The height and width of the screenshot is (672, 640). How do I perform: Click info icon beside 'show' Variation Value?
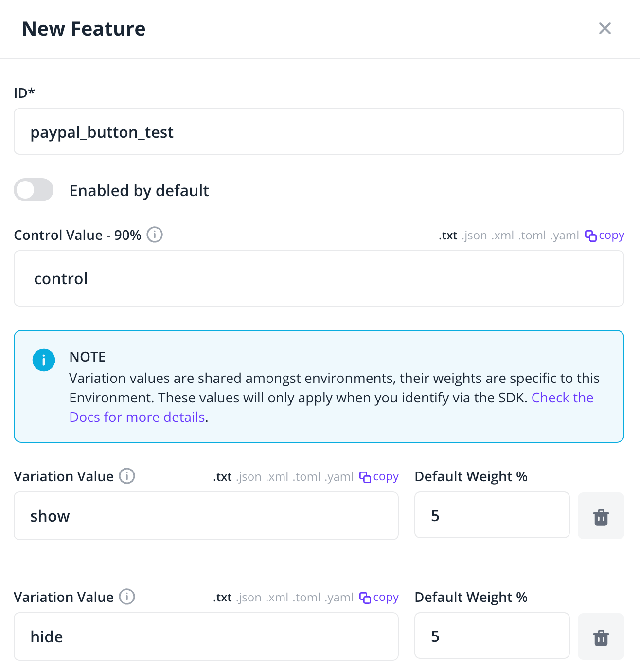(127, 476)
